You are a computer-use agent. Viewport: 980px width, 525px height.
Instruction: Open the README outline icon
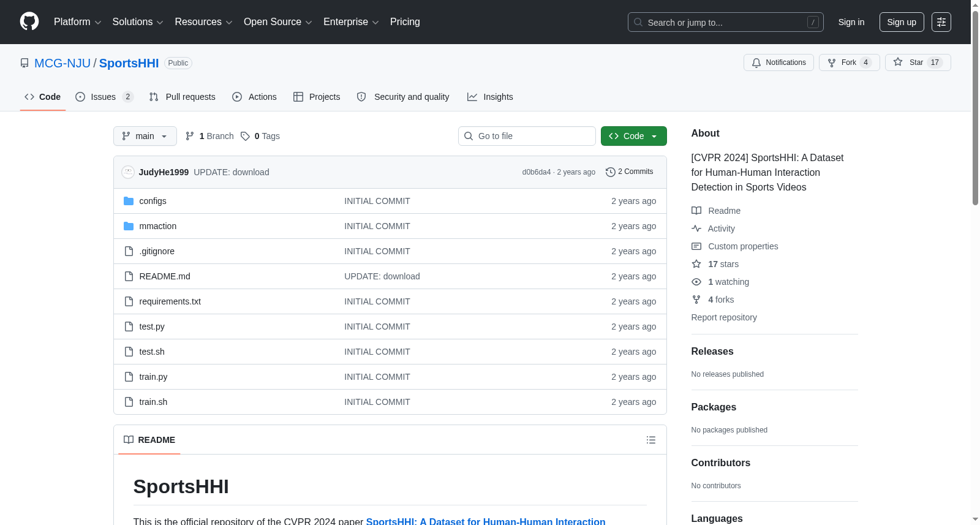[x=651, y=440]
